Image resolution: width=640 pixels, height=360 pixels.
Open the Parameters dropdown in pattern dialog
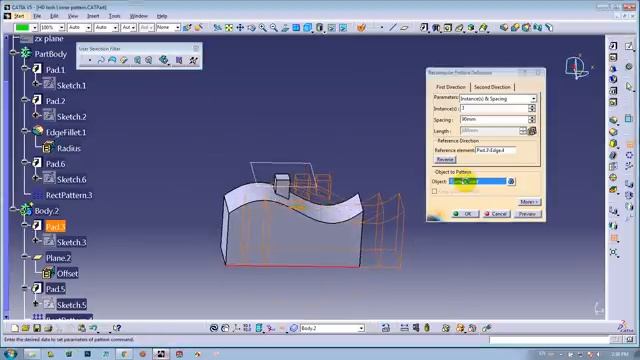[533, 99]
